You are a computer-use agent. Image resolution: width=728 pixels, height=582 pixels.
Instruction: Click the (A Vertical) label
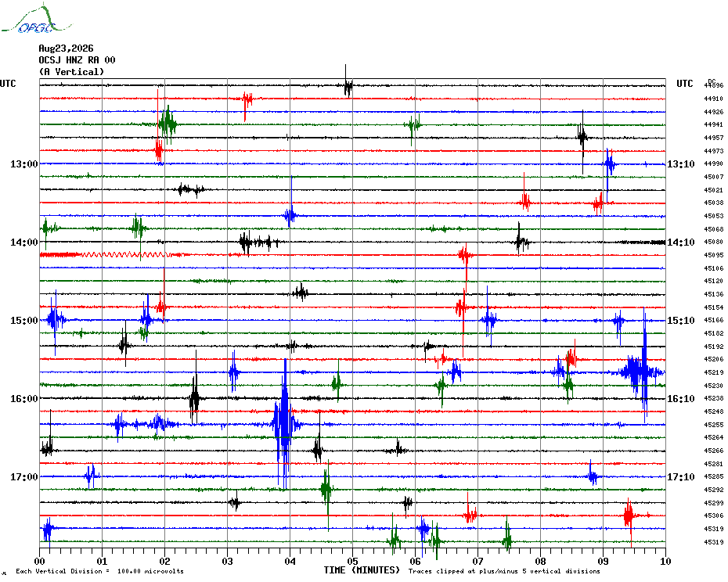tap(71, 72)
